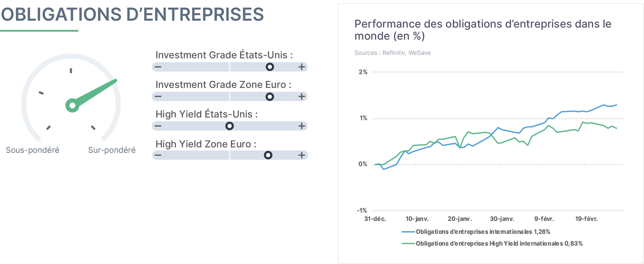Click the High Yield Zone Euro slider handle

(268, 155)
